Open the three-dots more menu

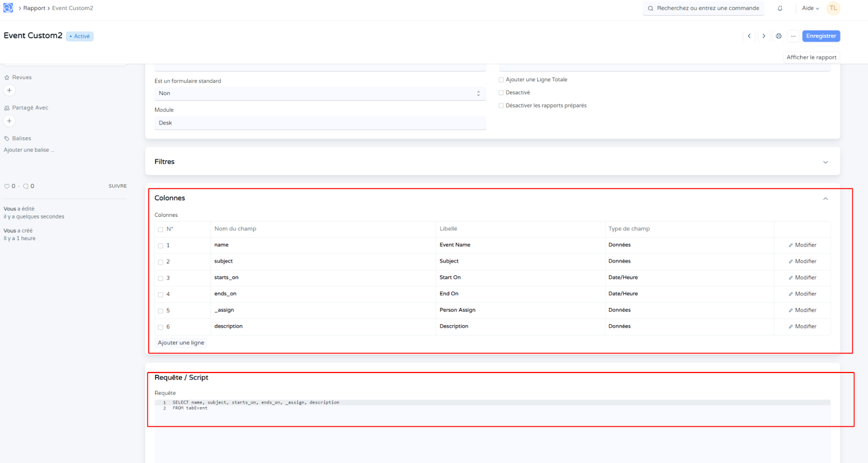tap(793, 36)
